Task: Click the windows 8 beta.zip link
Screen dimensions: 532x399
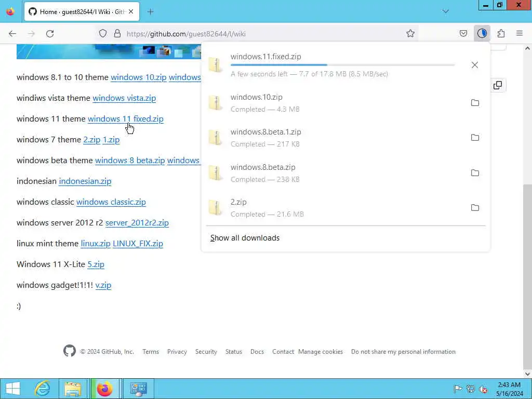Action: coord(130,161)
